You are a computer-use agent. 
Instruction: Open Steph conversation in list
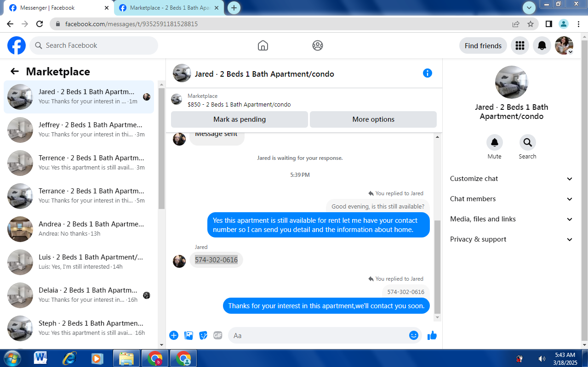(x=79, y=328)
